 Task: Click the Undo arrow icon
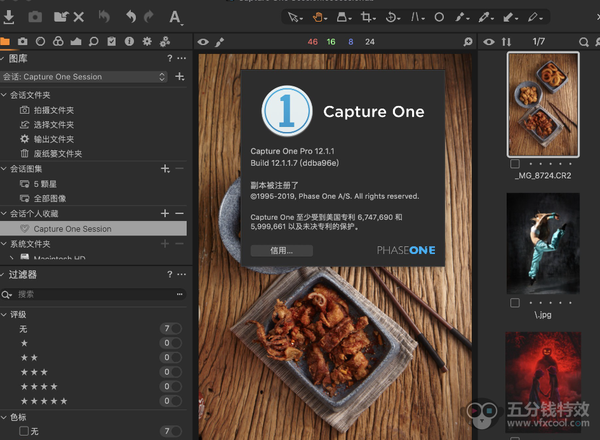(129, 16)
